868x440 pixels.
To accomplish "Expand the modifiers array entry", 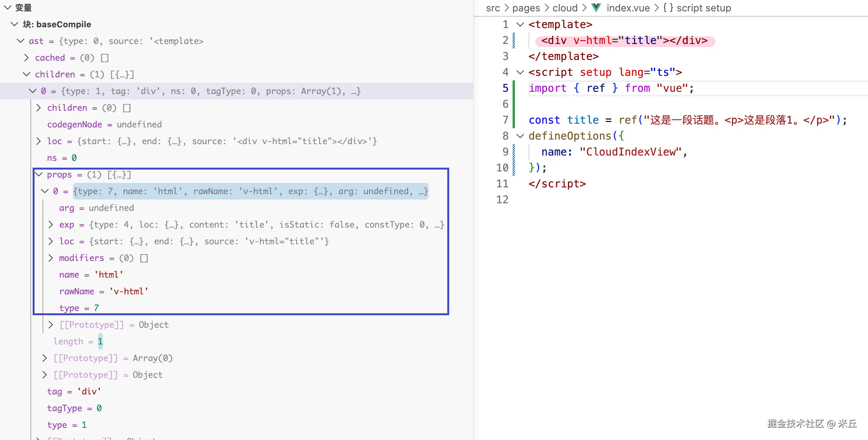I will [x=51, y=258].
